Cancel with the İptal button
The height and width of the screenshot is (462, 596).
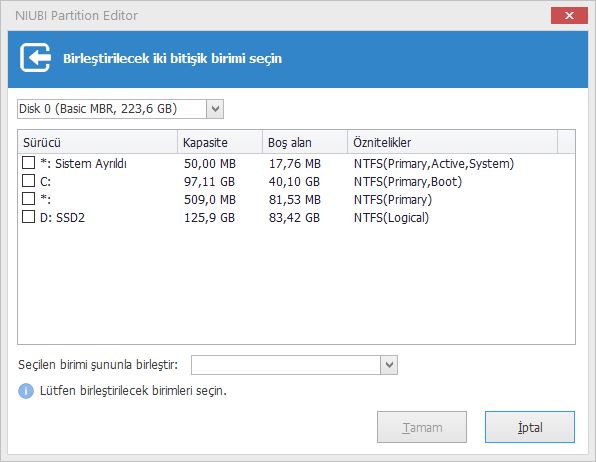tap(530, 427)
